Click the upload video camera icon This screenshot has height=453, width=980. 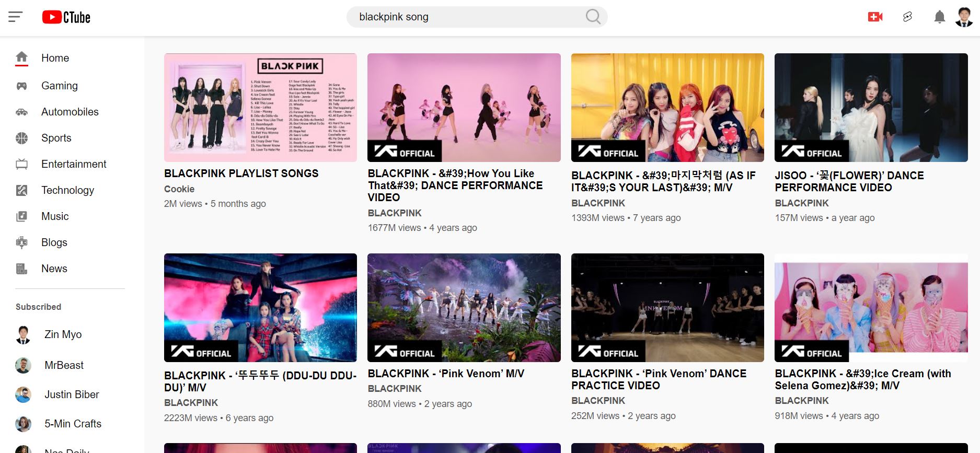point(874,17)
